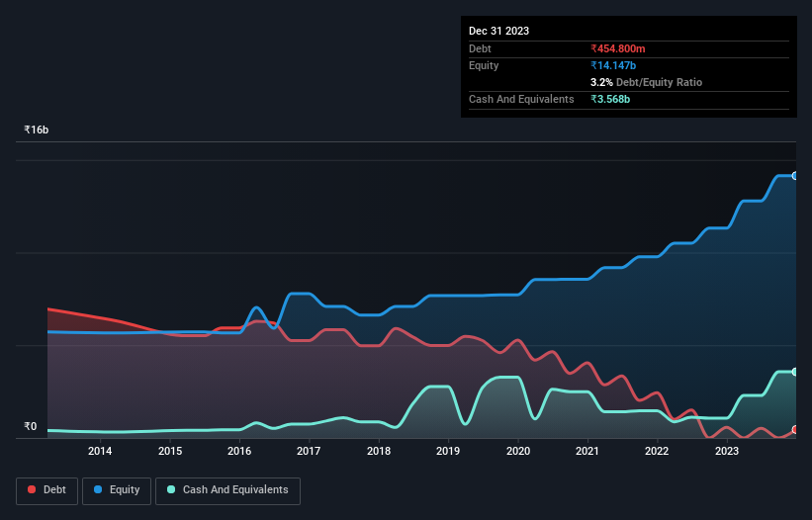Click the Equity row label in tooltip

tap(484, 65)
